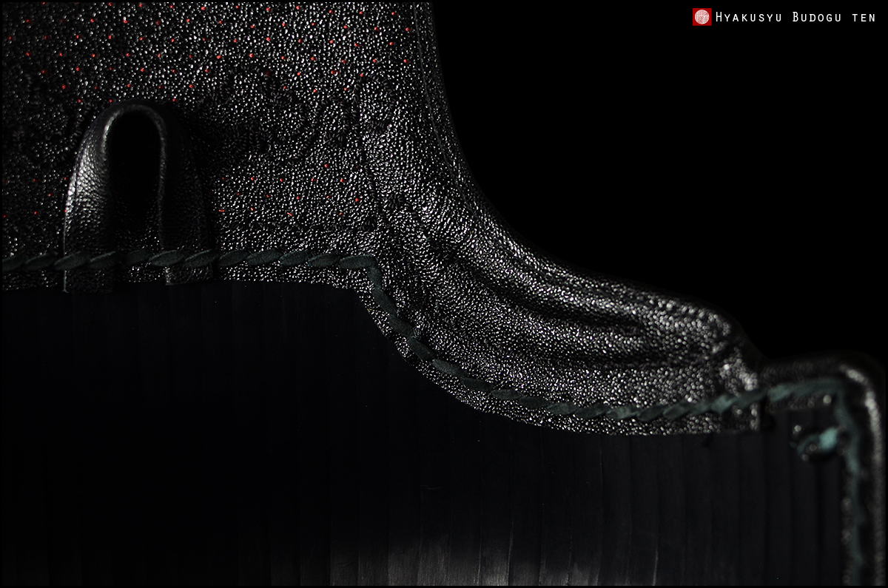
Task: Click the thin white border of the photo
Action: [x=444, y=2]
